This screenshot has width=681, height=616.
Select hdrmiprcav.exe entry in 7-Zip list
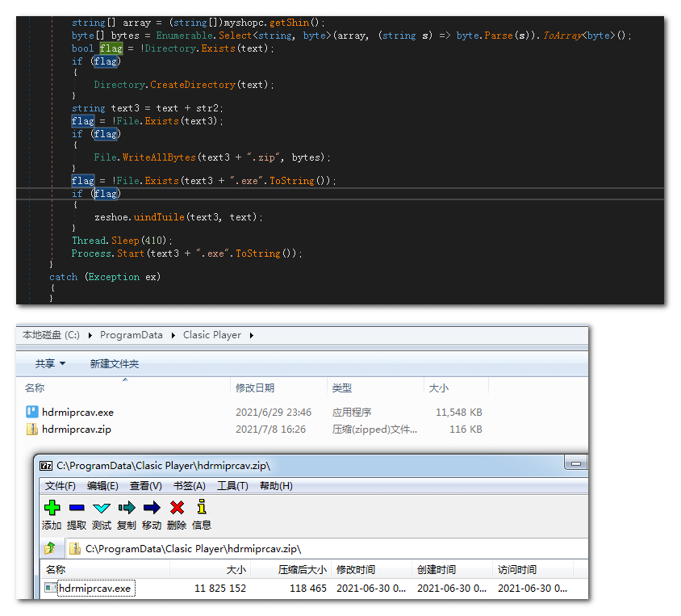(95, 589)
